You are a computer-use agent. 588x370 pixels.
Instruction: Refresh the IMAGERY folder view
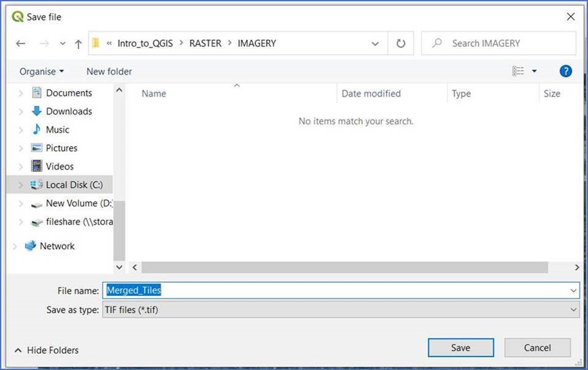pyautogui.click(x=401, y=43)
